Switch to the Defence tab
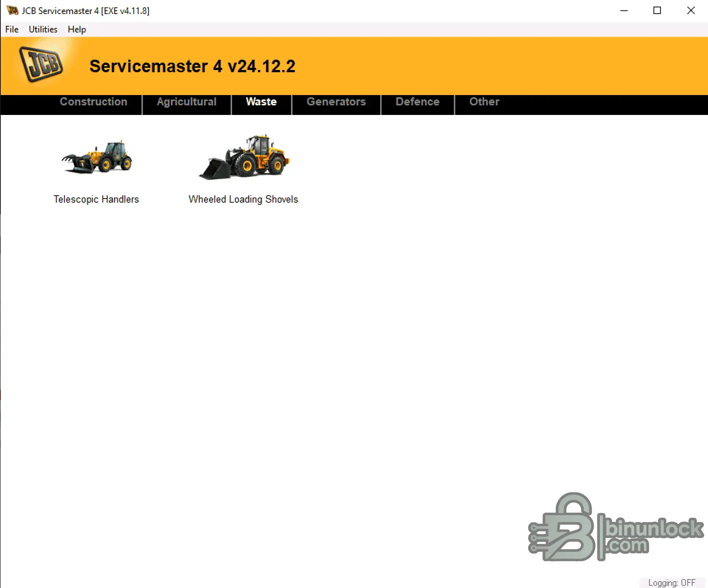Viewport: 708px width, 588px height. click(x=418, y=102)
